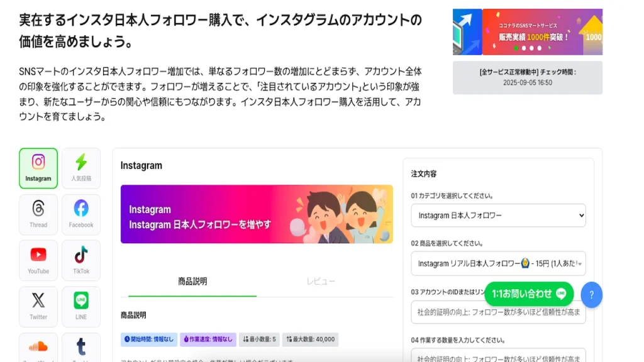Click the 04 作業する数量を入力してください label
644x362 pixels.
(458, 340)
